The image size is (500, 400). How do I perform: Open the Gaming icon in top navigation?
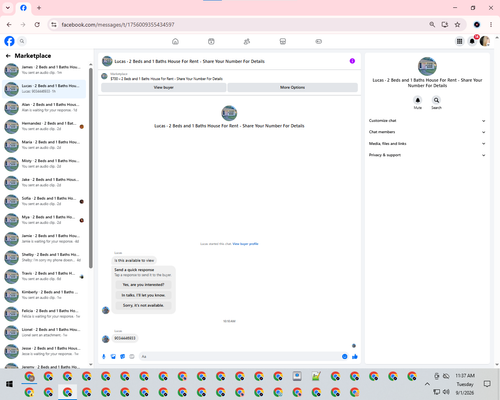point(318,41)
